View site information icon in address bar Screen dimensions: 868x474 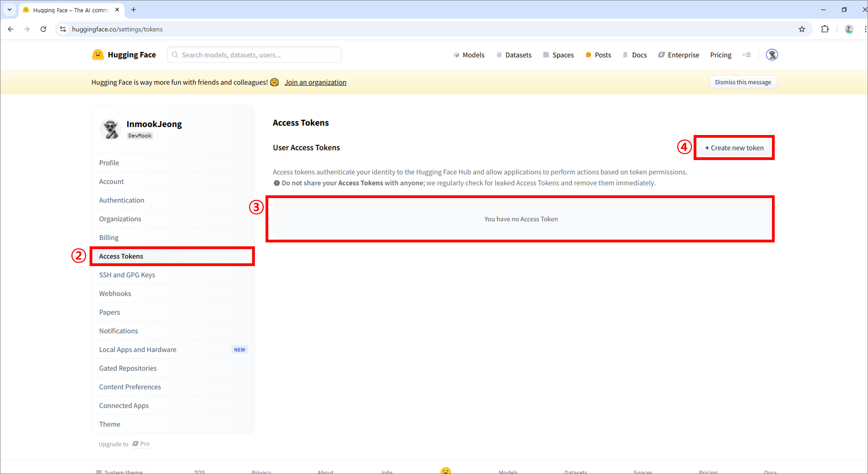pos(63,29)
